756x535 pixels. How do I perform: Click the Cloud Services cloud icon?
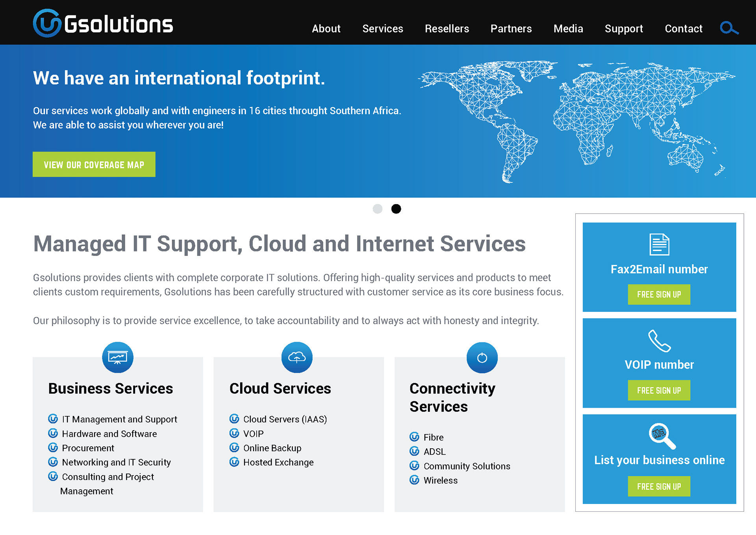(297, 357)
